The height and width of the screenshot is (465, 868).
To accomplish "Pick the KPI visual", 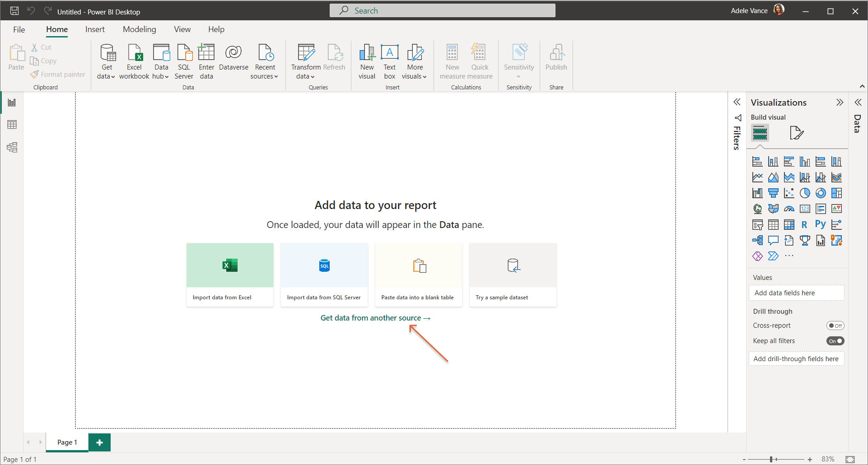I will click(x=836, y=209).
